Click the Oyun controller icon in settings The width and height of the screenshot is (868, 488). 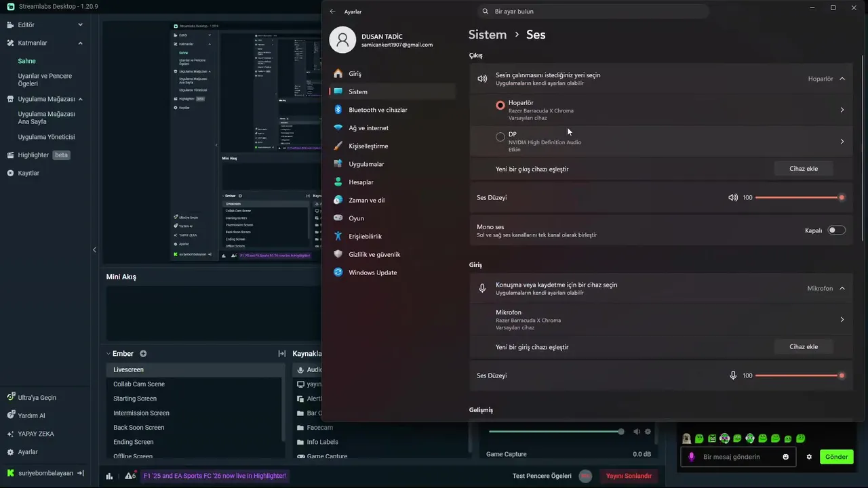tap(338, 218)
